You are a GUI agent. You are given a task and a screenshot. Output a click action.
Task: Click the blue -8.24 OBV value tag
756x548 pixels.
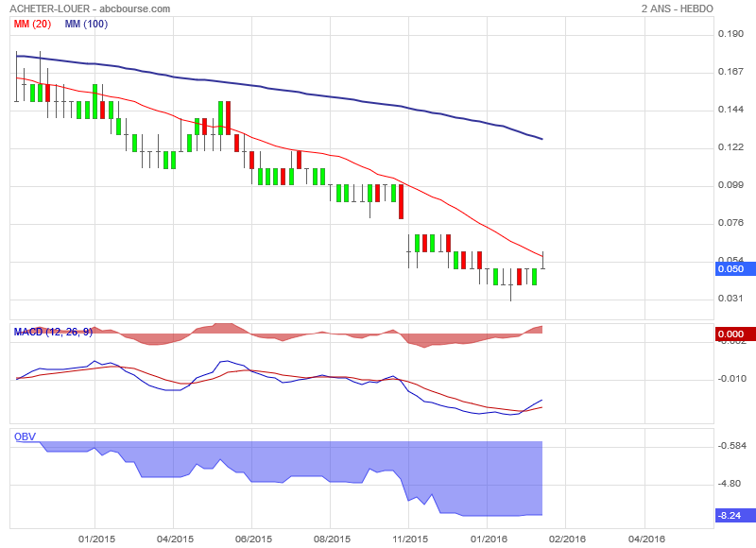tap(735, 515)
